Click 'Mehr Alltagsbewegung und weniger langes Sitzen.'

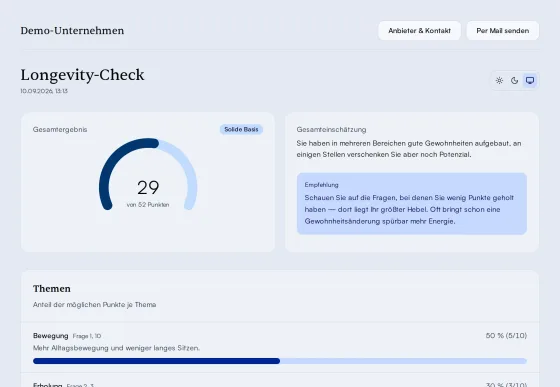pos(116,348)
